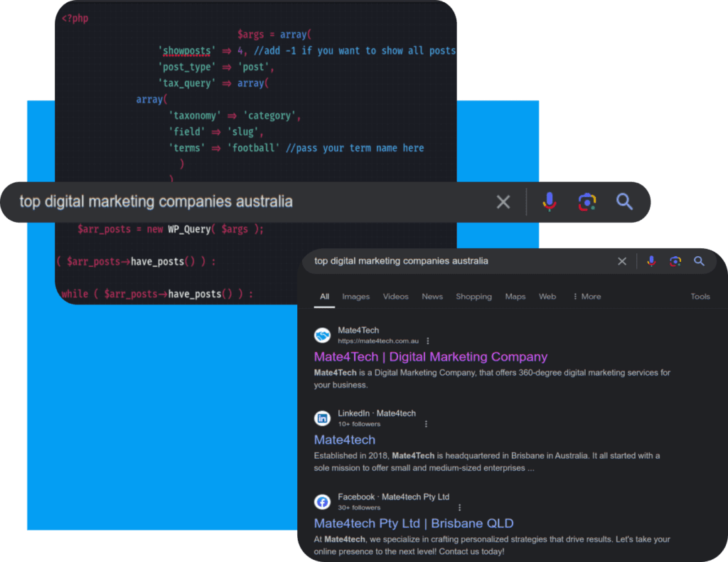
Task: Click camera lens icon in results-page search box
Action: point(675,261)
